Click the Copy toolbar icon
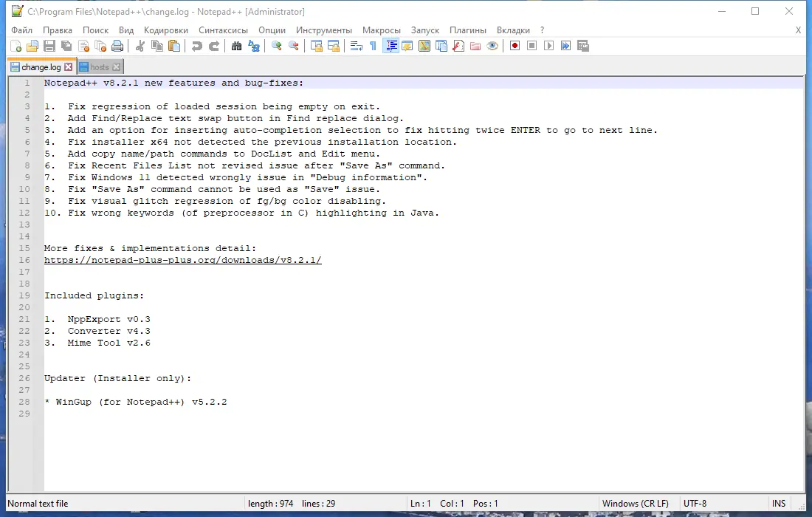The image size is (812, 517). (x=157, y=46)
